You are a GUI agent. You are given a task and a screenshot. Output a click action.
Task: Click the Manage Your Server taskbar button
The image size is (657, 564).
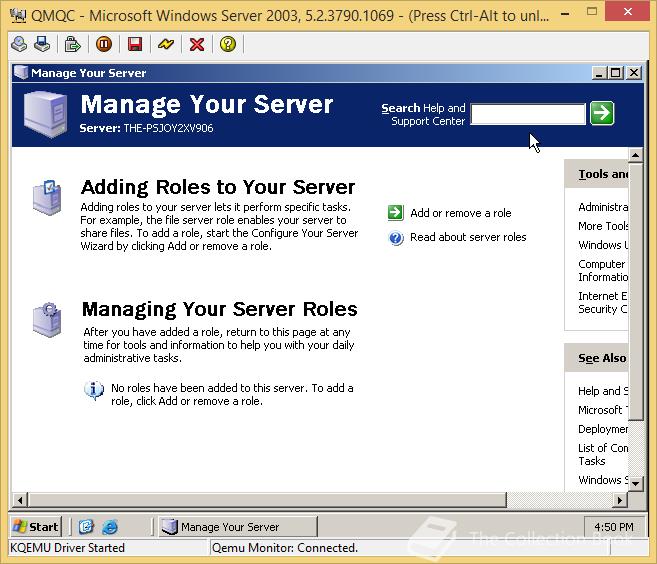coord(238,527)
